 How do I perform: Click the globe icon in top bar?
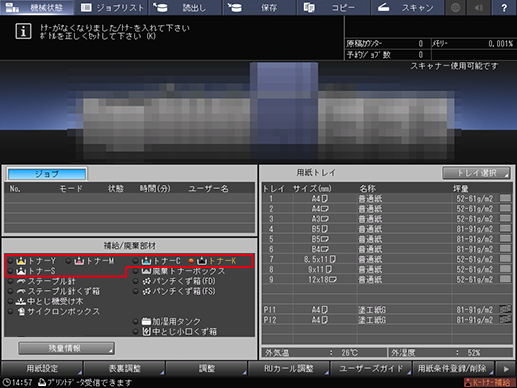(x=455, y=7)
